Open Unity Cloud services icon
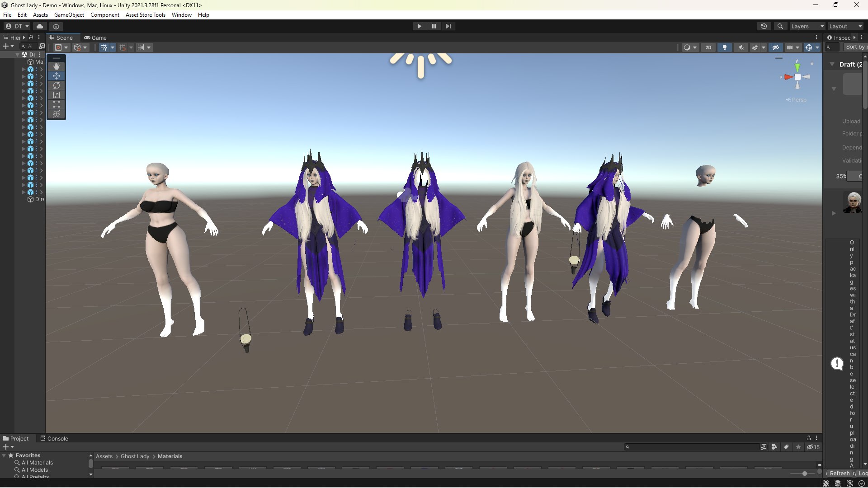Viewport: 868px width, 488px height. point(40,26)
